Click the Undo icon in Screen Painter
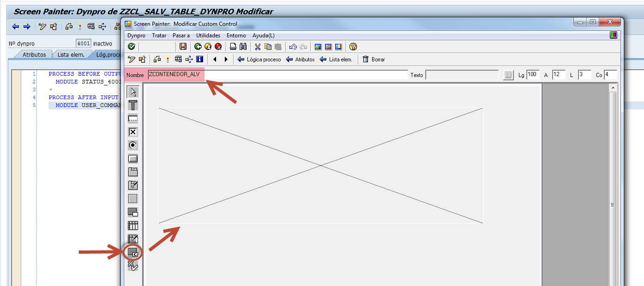Image resolution: width=644 pixels, height=286 pixels. pyautogui.click(x=293, y=47)
